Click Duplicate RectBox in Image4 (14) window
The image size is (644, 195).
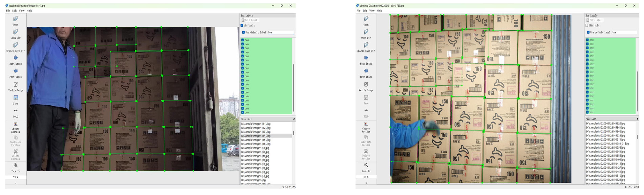coord(15,138)
